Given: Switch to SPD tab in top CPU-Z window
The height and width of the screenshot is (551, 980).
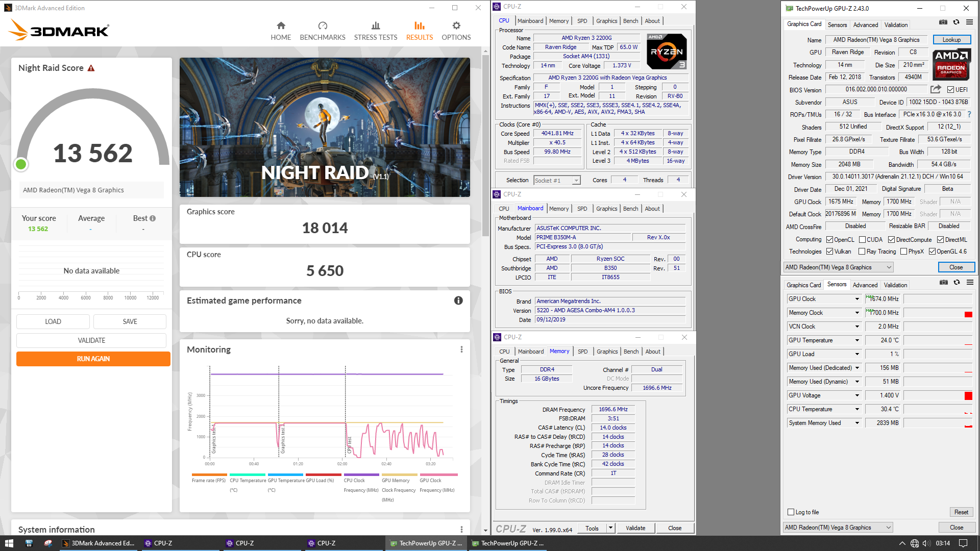Looking at the screenshot, I should [582, 21].
